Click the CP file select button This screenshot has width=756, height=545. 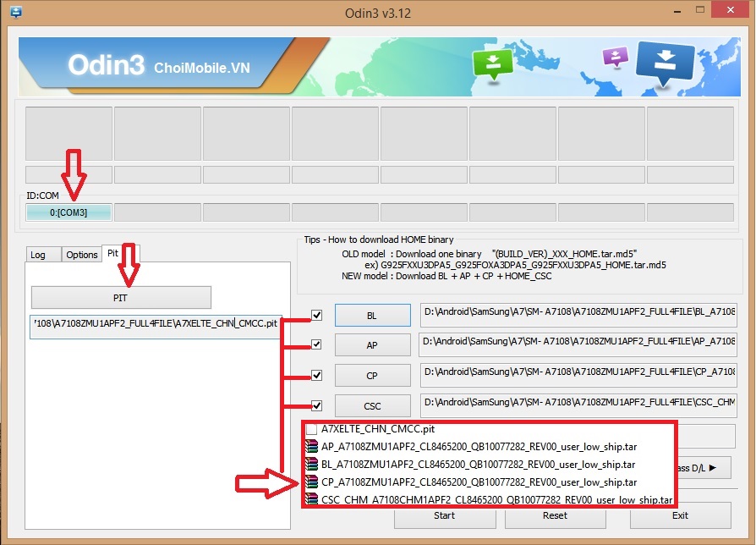(x=373, y=375)
